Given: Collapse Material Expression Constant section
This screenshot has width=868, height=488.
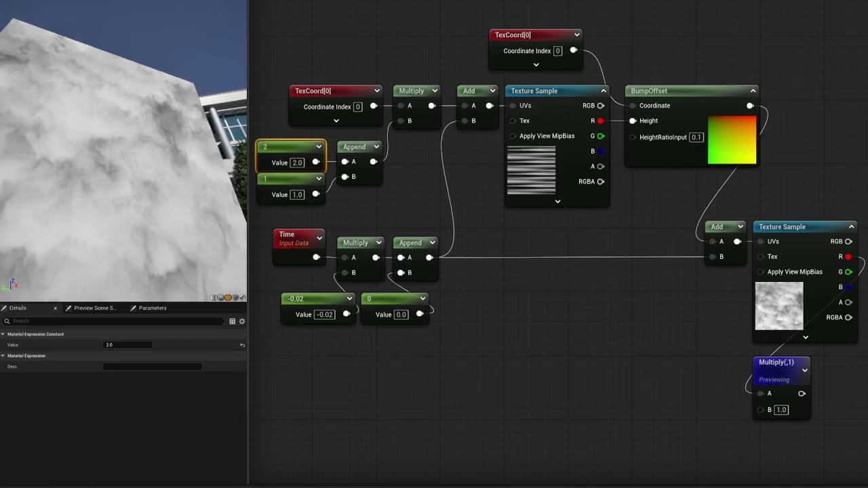Looking at the screenshot, I should 3,334.
